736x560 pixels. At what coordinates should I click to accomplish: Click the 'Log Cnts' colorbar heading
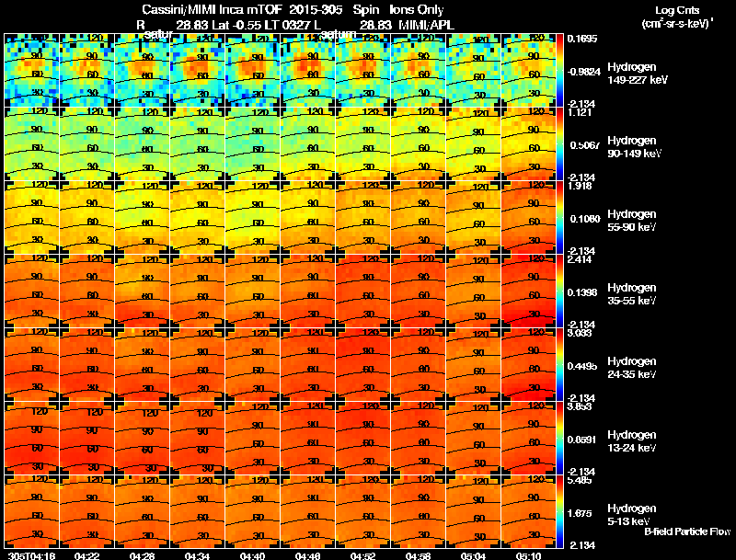click(x=677, y=10)
